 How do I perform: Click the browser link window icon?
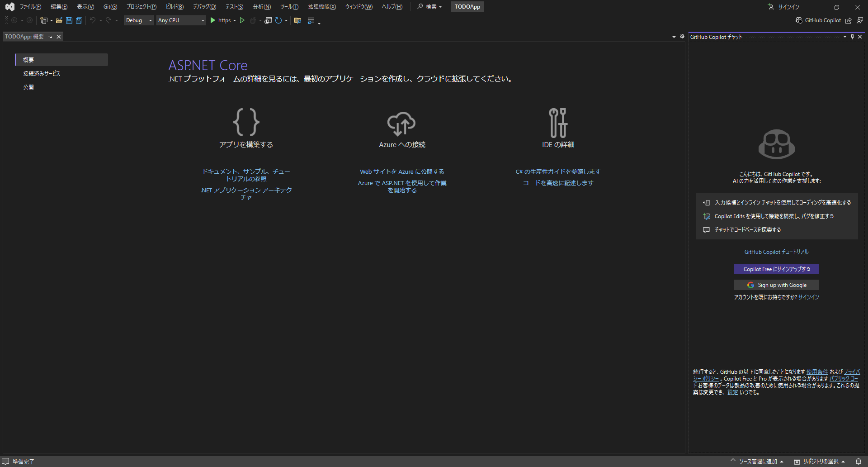pos(268,20)
